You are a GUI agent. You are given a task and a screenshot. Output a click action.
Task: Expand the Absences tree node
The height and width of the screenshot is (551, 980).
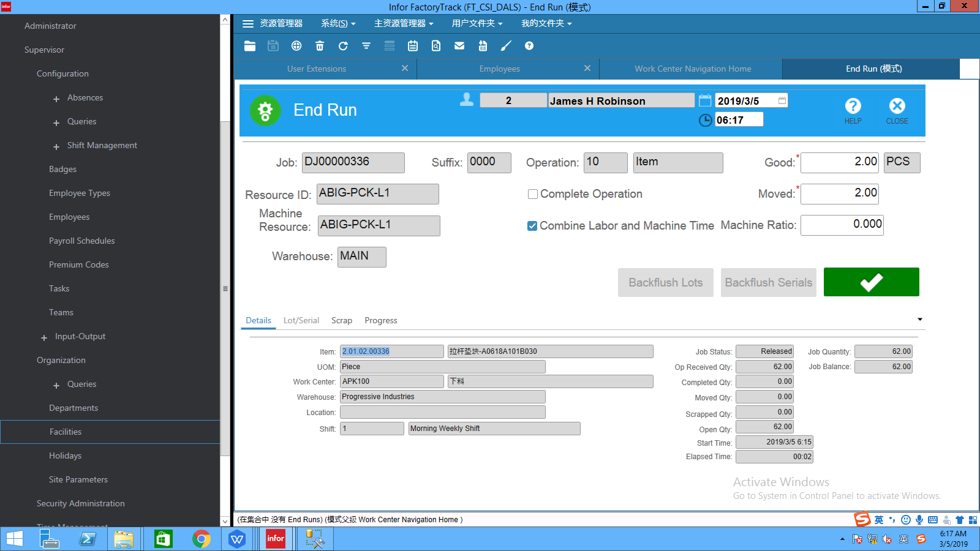coord(56,99)
